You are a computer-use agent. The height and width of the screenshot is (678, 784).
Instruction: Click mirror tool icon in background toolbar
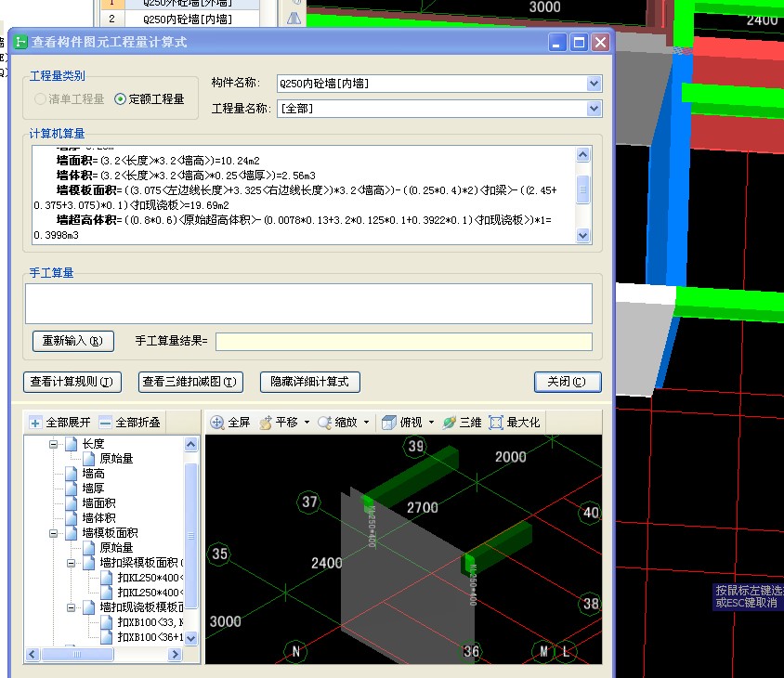294,19
